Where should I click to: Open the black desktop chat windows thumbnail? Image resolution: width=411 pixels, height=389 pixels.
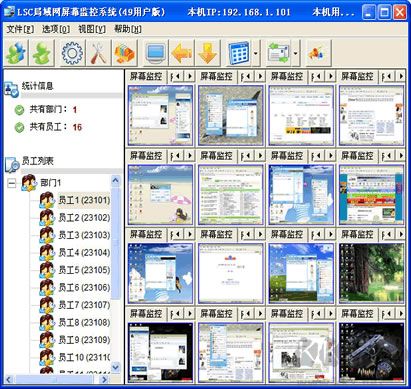coord(160,353)
